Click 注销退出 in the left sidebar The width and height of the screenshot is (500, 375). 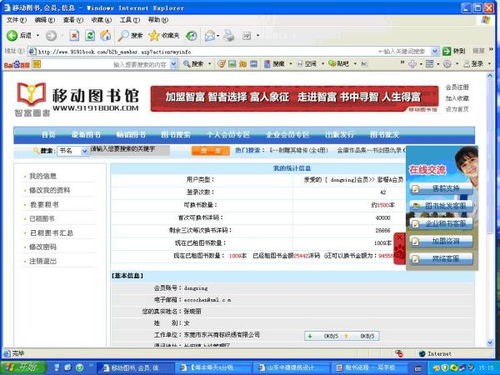pyautogui.click(x=43, y=261)
